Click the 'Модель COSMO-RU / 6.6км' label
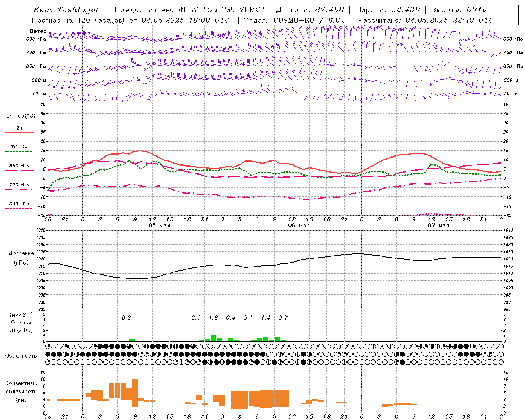525x420 pixels. coord(296,20)
